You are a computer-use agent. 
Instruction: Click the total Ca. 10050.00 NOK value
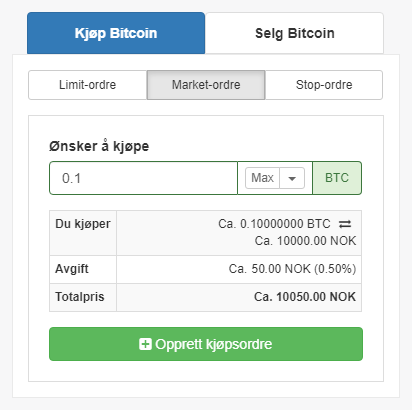point(305,297)
